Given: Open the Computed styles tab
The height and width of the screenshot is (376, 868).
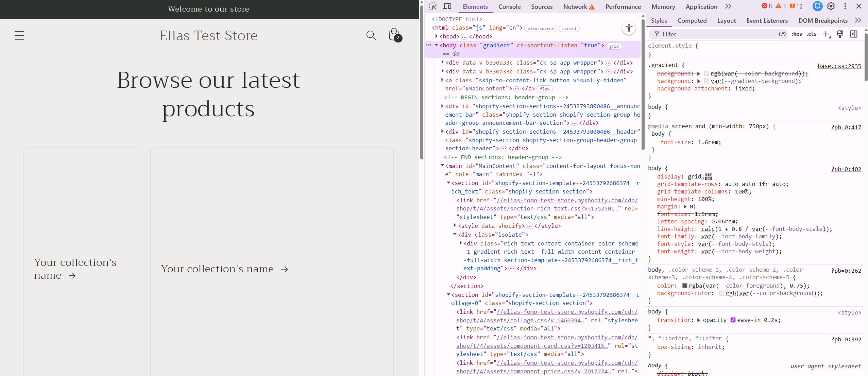Looking at the screenshot, I should 692,20.
